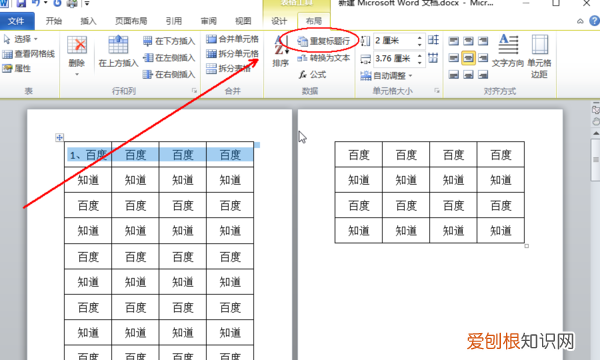The width and height of the screenshot is (600, 360).
Task: Insert column to the right (在右侧插入)
Action: point(169,74)
